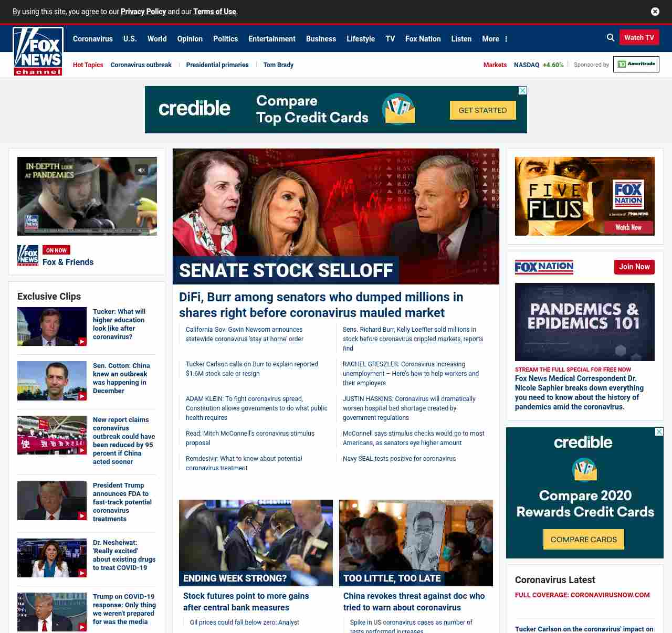Open the Politics navigation menu item

click(x=225, y=39)
